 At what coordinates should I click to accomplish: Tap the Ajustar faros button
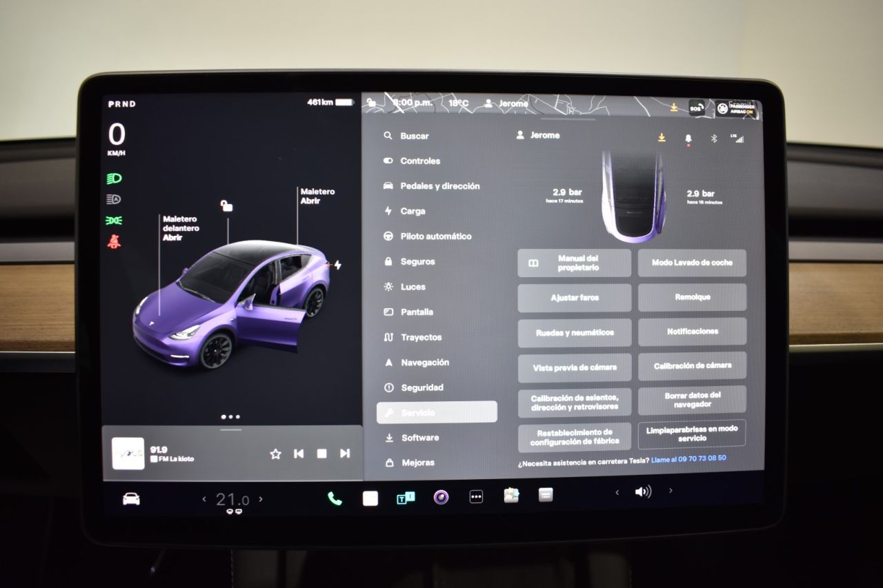coord(574,298)
